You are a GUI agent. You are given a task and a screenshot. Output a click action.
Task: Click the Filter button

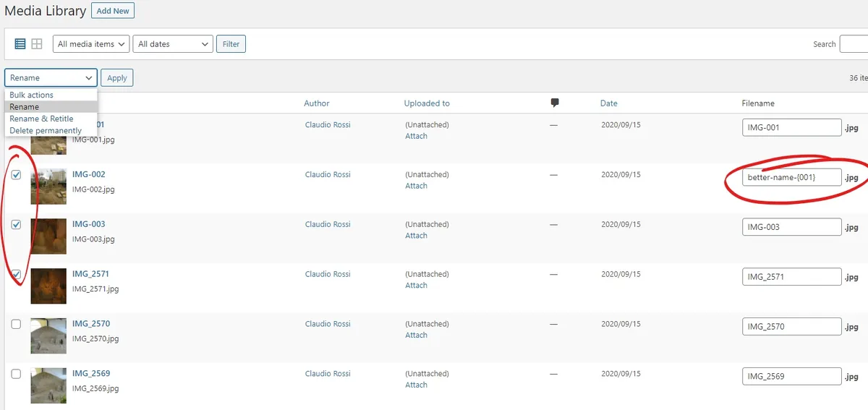[x=231, y=44]
